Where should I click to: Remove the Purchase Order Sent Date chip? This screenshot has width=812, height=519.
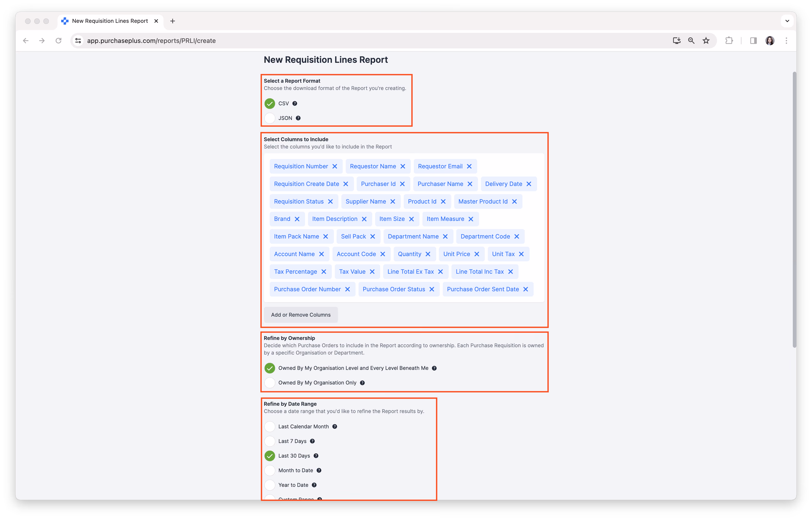point(525,289)
